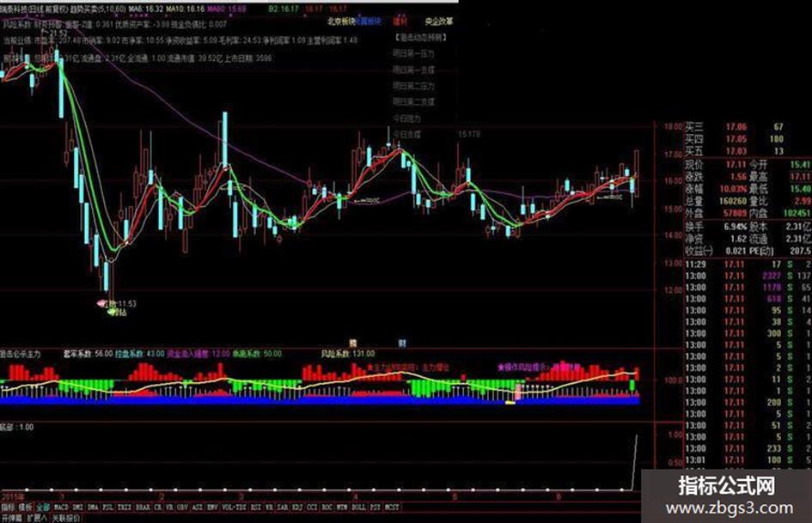Click the 买四 bid row price 17.05
The width and height of the screenshot is (812, 523).
tap(736, 139)
